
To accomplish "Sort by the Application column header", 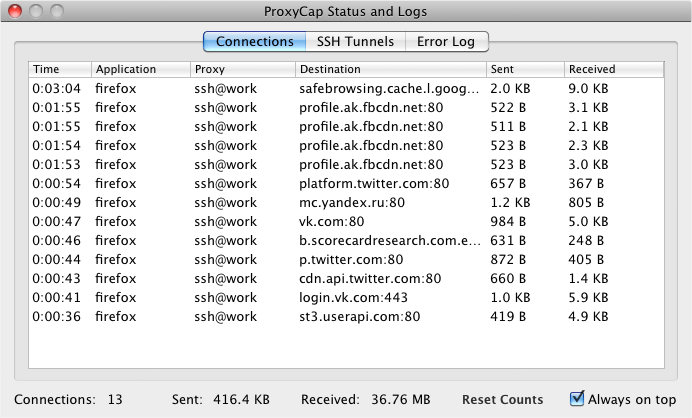I will tap(140, 70).
